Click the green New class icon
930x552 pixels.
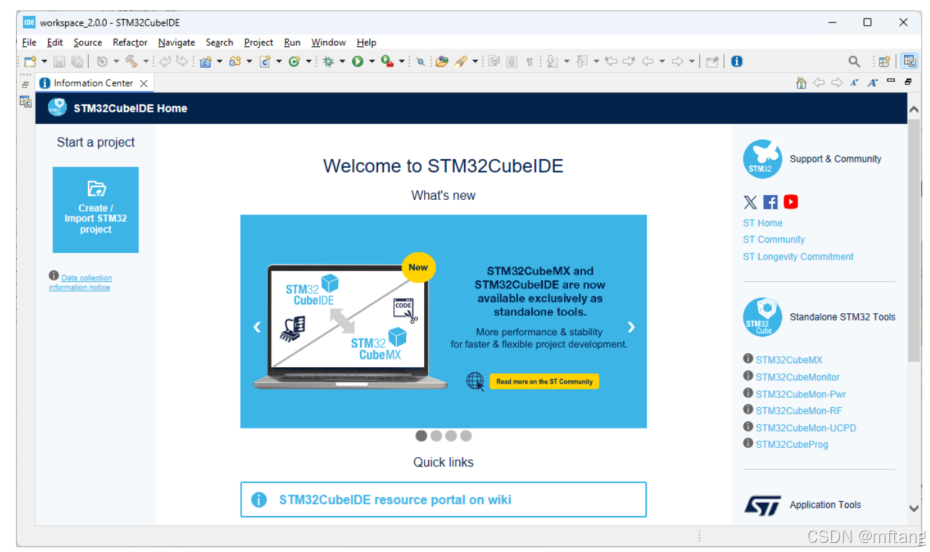click(x=294, y=62)
